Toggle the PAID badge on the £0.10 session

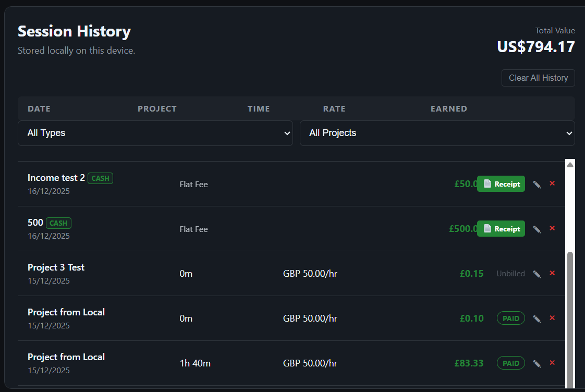510,318
